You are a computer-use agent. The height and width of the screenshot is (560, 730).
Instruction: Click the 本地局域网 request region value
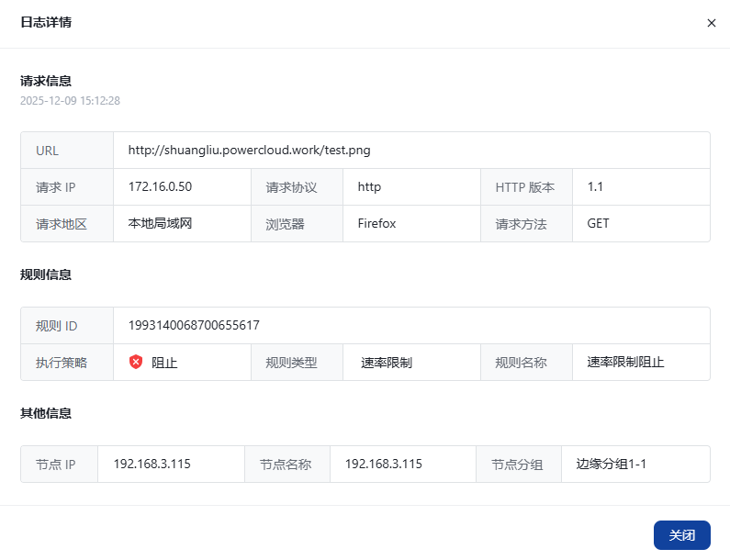(160, 223)
